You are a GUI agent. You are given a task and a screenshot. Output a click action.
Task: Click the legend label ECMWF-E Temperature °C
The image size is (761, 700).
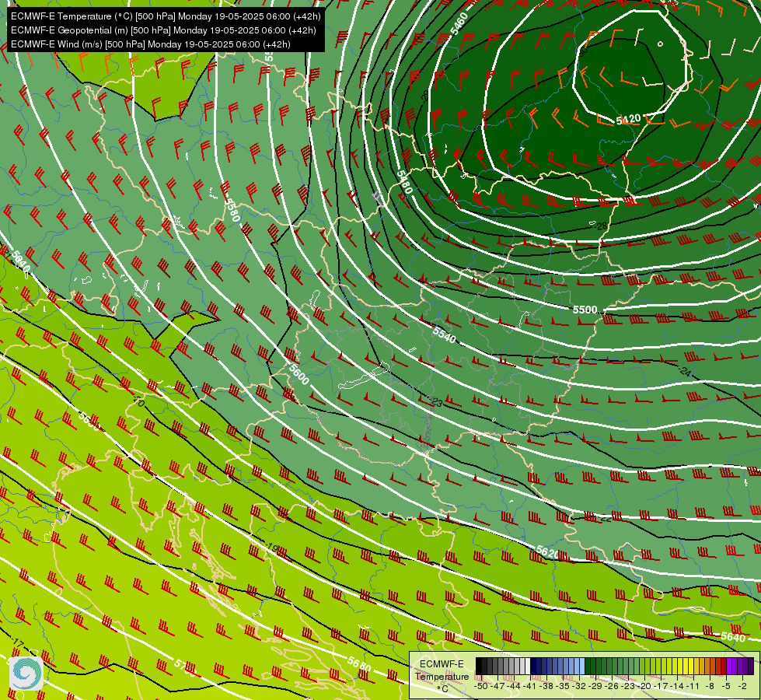coord(442,676)
